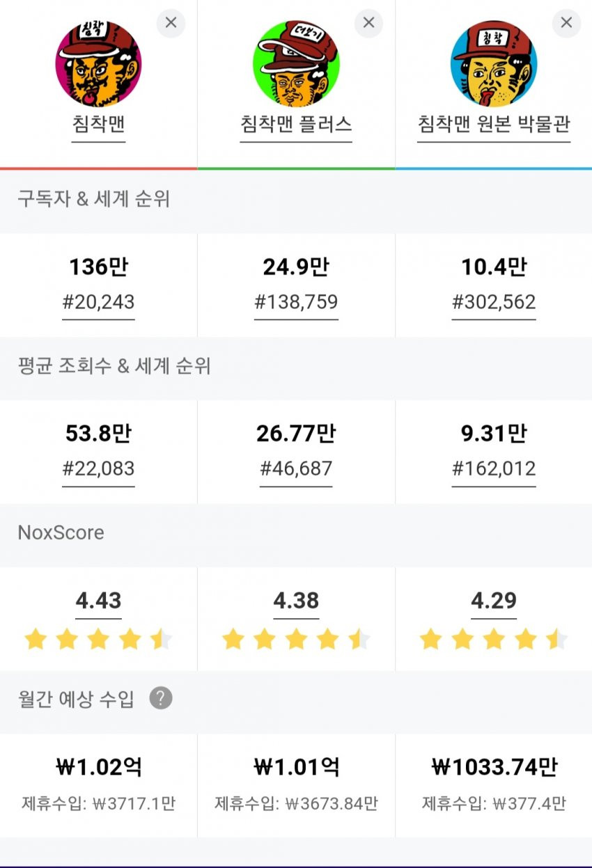Open the 침착맨 channel avatar
The image size is (592, 868).
coord(98,63)
